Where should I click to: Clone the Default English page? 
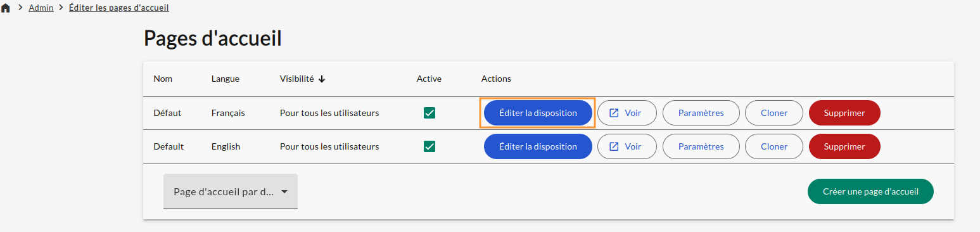coord(774,146)
